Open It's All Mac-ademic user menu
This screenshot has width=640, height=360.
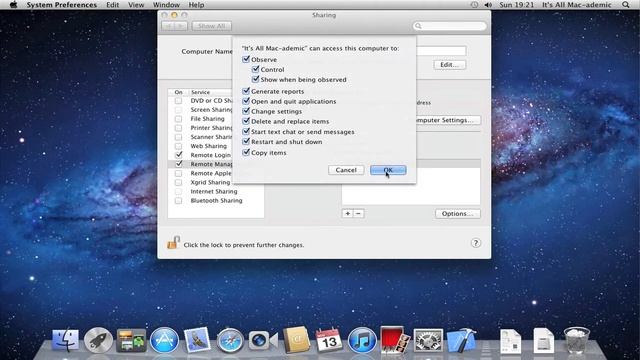tap(577, 5)
